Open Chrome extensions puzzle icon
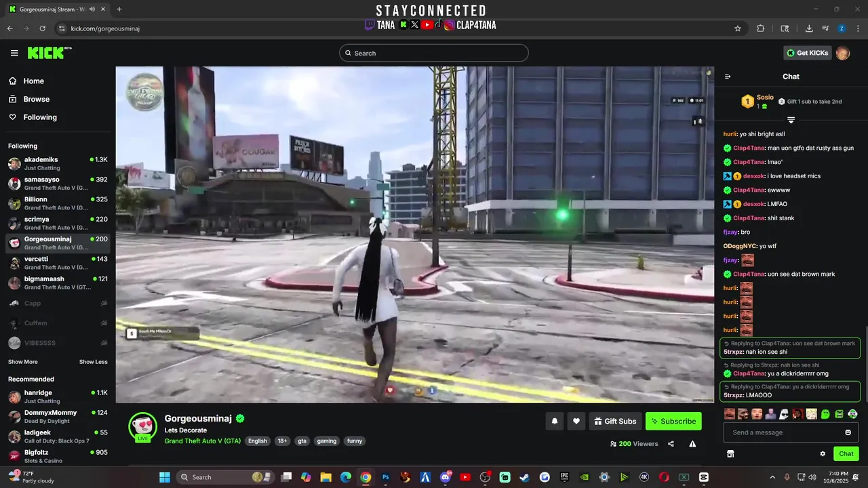 (760, 28)
